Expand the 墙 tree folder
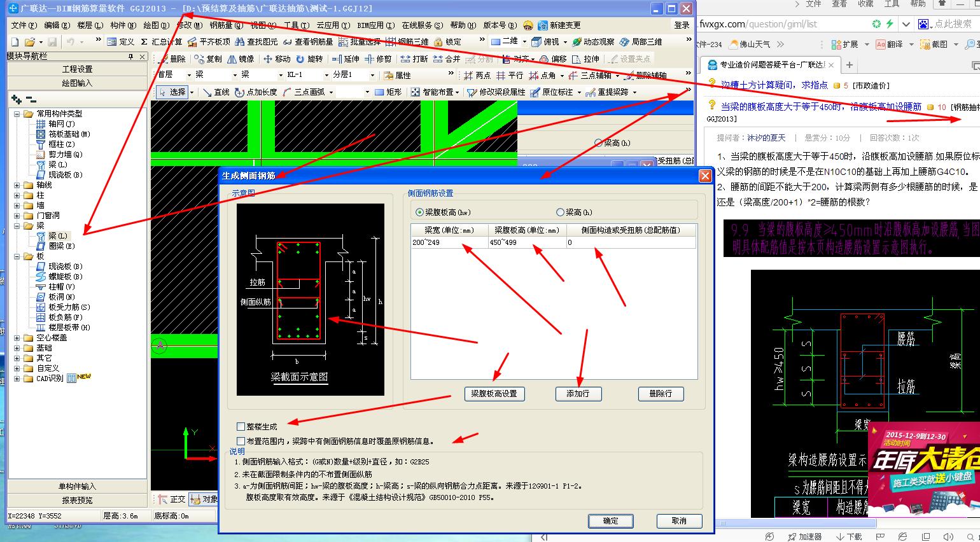980x542 pixels. [x=17, y=205]
